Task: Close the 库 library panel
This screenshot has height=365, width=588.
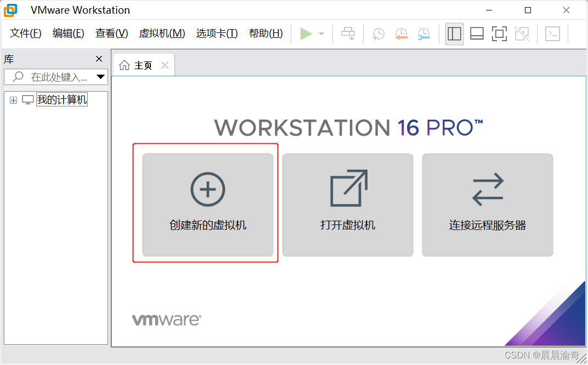Action: click(99, 59)
